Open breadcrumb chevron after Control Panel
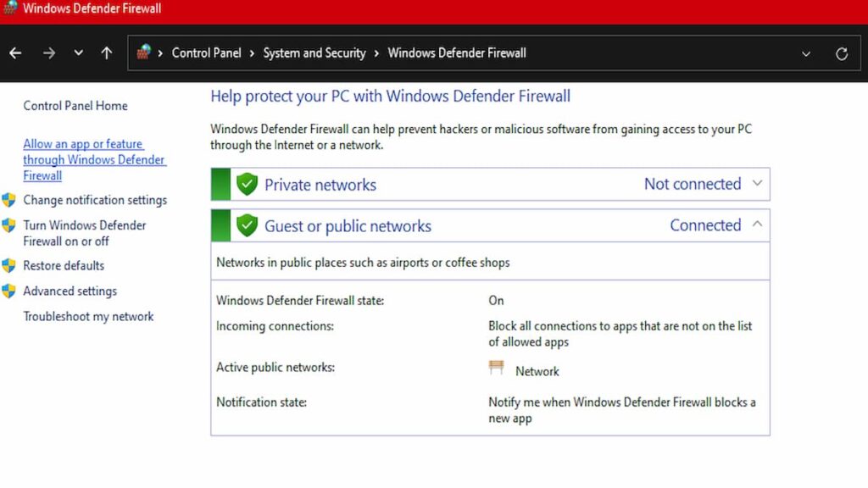Viewport: 868px width, 488px height. click(252, 53)
